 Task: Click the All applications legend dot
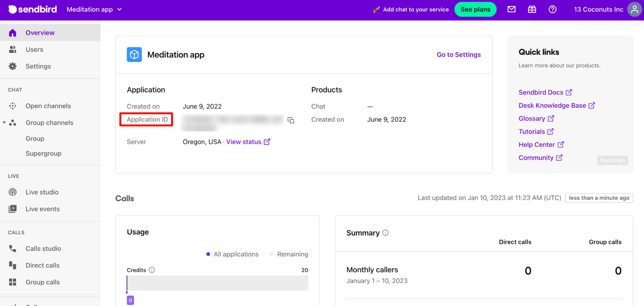click(208, 254)
